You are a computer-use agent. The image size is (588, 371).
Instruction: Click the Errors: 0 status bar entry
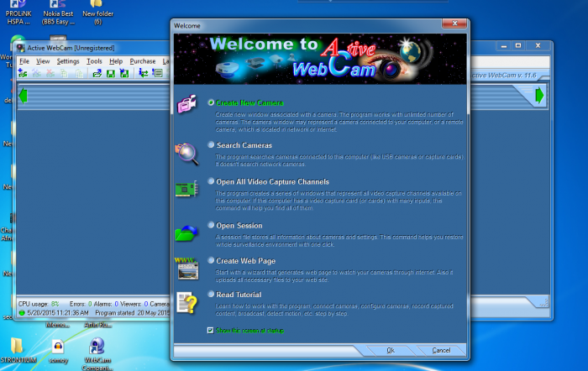(x=81, y=304)
